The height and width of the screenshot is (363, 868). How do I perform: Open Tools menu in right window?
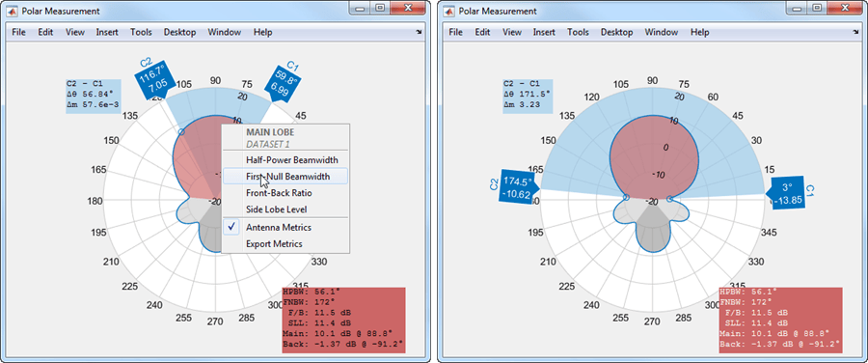pyautogui.click(x=579, y=32)
